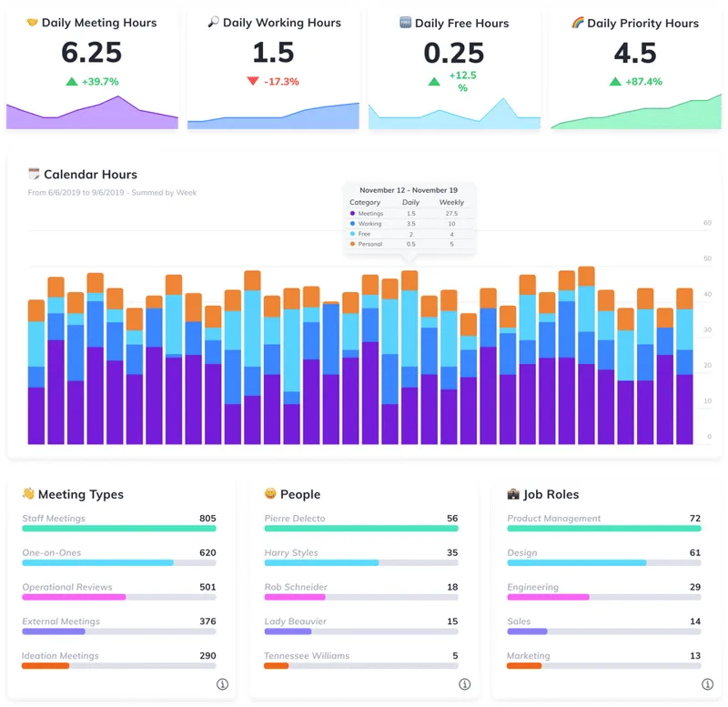The image size is (728, 707).
Task: Select the blue Working legend dot in tooltip
Action: point(352,223)
